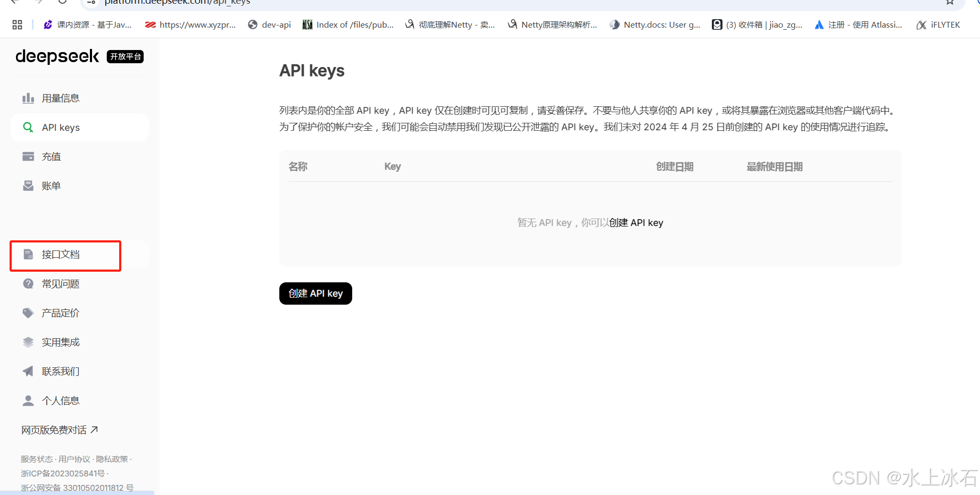The width and height of the screenshot is (980, 495).
Task: Open 个人信息 profile page
Action: 80,400
